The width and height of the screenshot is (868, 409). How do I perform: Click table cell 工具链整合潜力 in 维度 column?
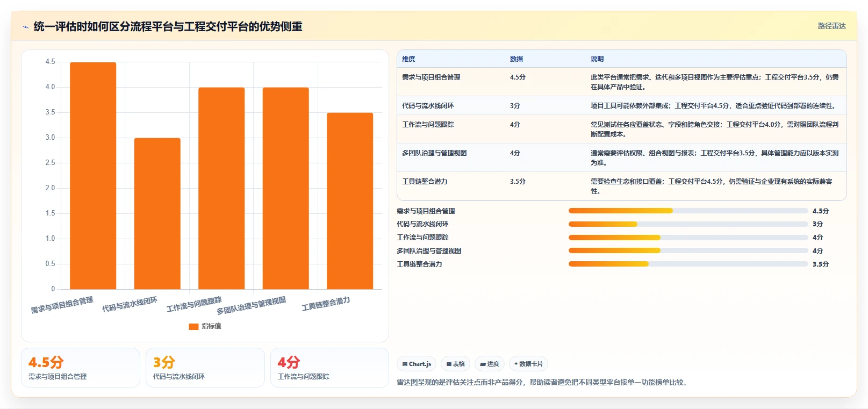pyautogui.click(x=425, y=182)
